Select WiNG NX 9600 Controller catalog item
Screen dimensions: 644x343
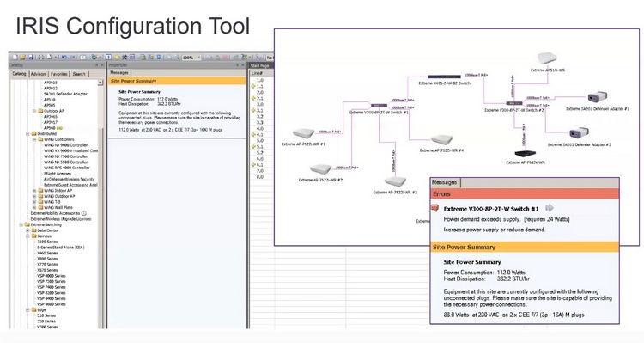pos(66,145)
